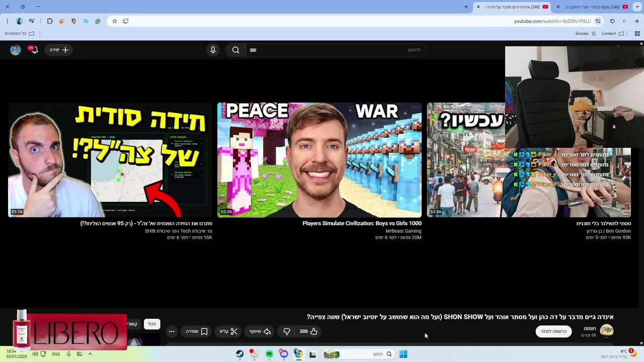Click the taskbar 'חפש' search box
Screen dimensions: 644x362
358,354
